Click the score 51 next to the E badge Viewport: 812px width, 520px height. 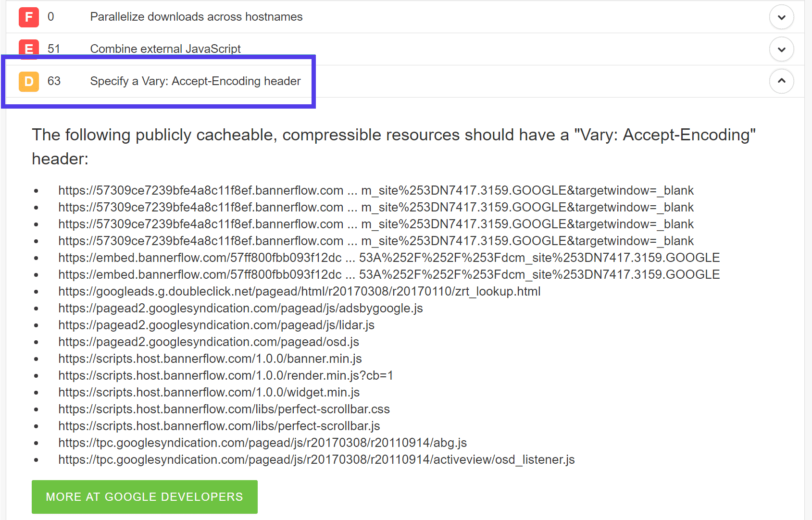coord(54,49)
